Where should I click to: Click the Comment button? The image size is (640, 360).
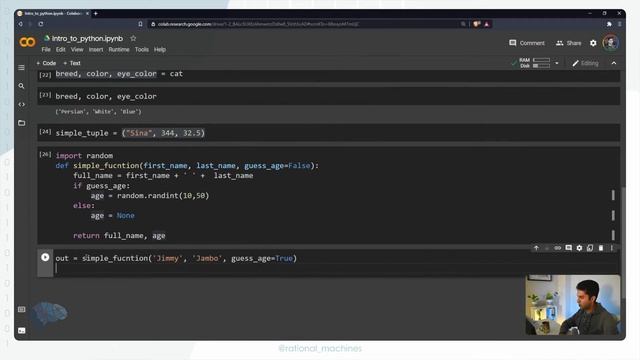(527, 43)
